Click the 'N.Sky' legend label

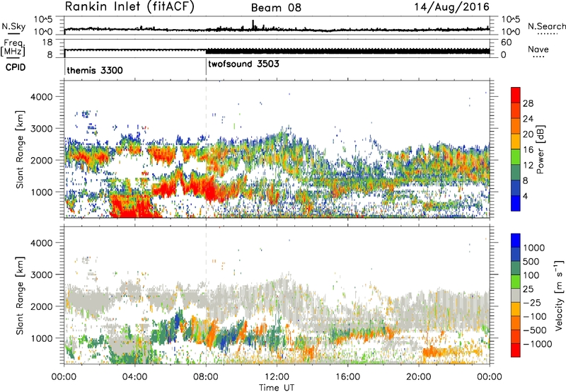click(x=13, y=26)
